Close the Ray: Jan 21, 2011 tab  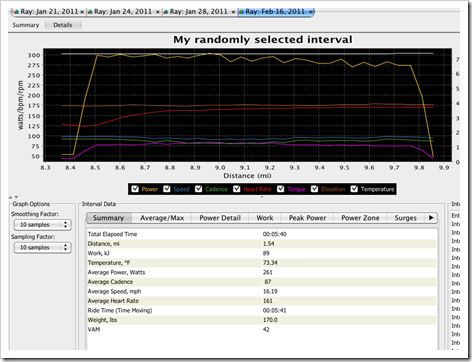(x=82, y=12)
